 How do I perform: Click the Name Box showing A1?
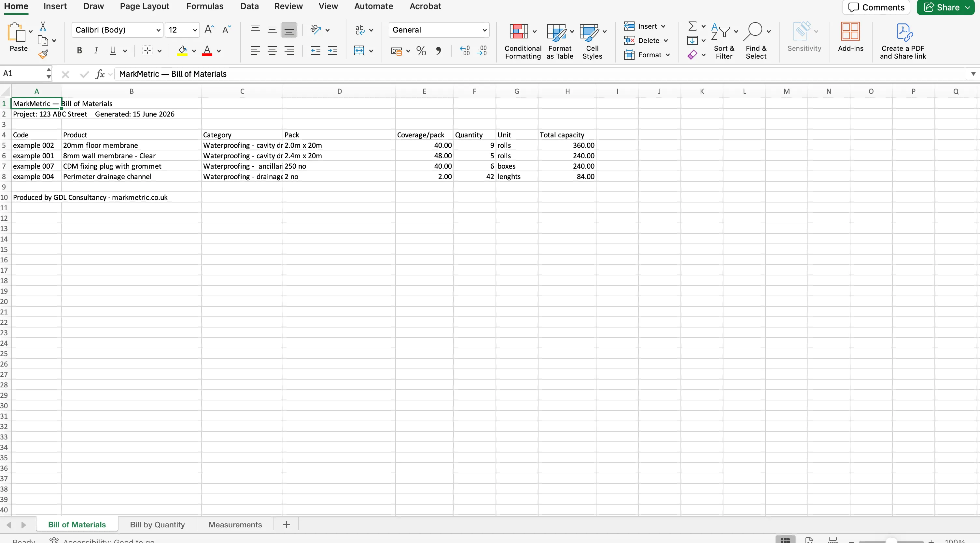coord(23,74)
